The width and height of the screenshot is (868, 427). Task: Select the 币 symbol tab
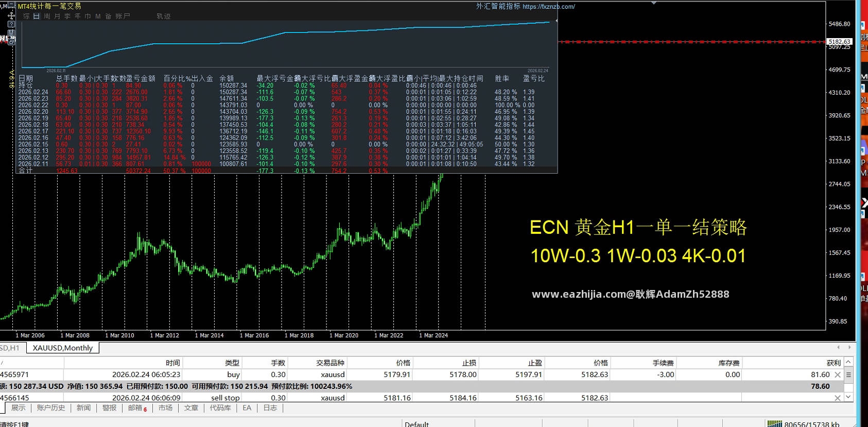pyautogui.click(x=88, y=16)
